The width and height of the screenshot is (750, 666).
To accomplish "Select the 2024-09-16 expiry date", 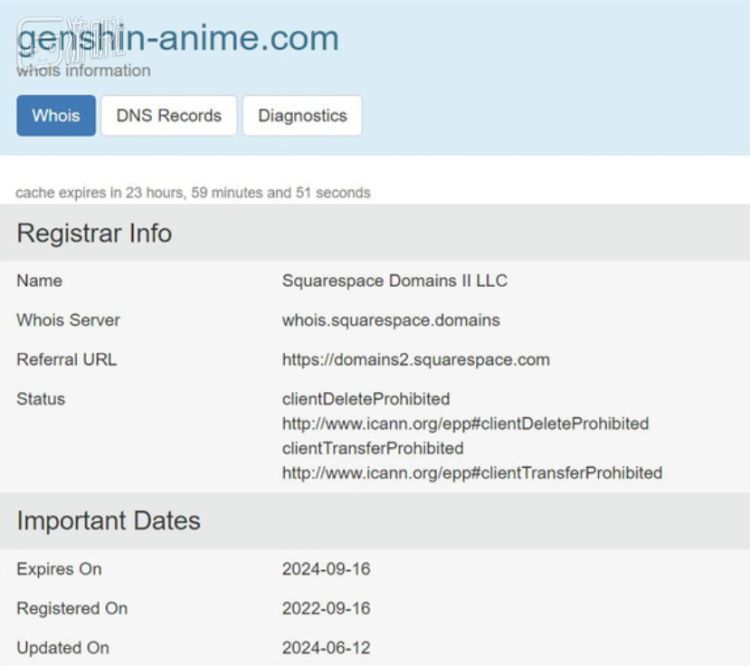I will click(x=326, y=569).
